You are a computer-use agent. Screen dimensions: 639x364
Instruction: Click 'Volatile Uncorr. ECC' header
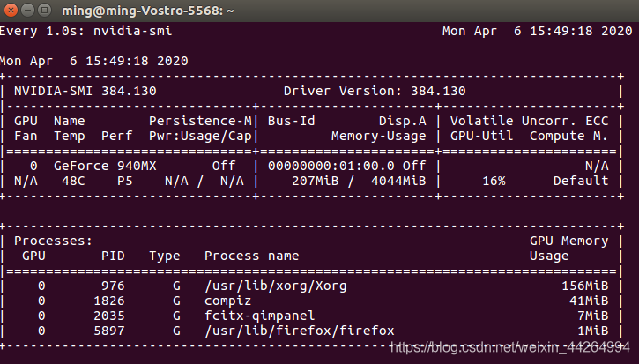pyautogui.click(x=530, y=121)
